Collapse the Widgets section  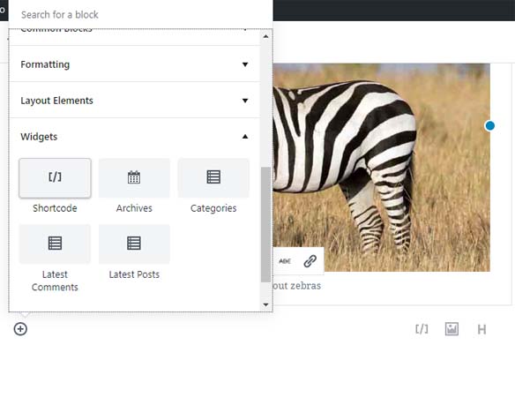click(135, 137)
